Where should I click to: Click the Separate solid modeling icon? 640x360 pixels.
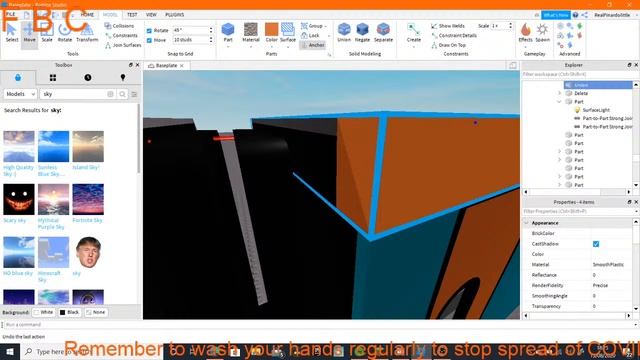(383, 29)
